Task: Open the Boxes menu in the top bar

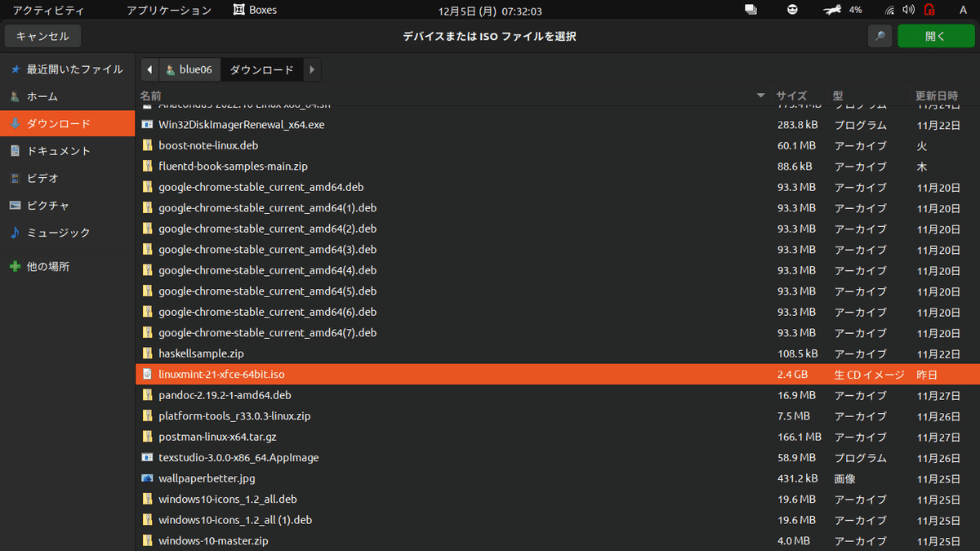Action: tap(254, 9)
